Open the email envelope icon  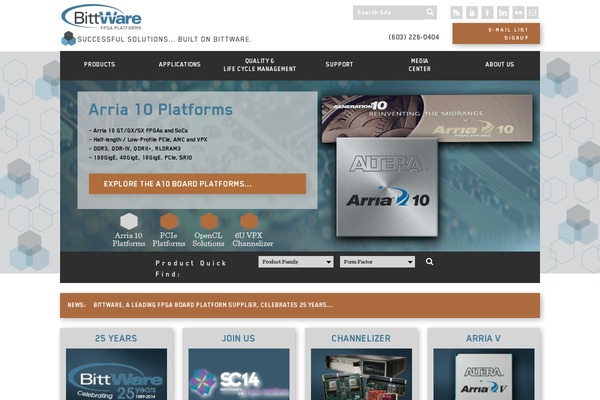coord(532,13)
